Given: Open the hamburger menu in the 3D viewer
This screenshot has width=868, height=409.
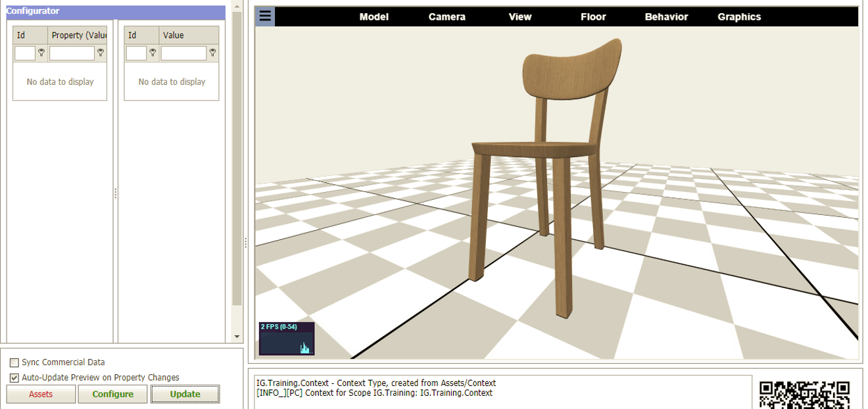Looking at the screenshot, I should tap(265, 16).
